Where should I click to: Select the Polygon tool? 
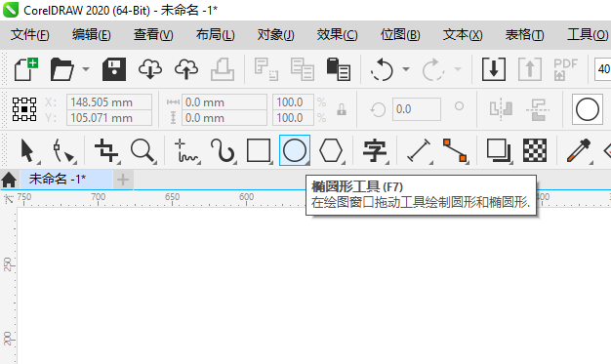click(x=331, y=151)
